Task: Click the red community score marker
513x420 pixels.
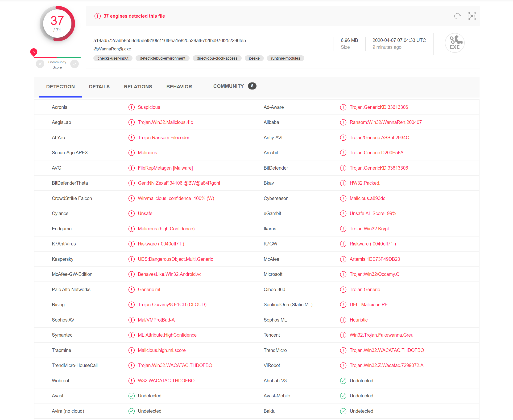Action: tap(34, 52)
